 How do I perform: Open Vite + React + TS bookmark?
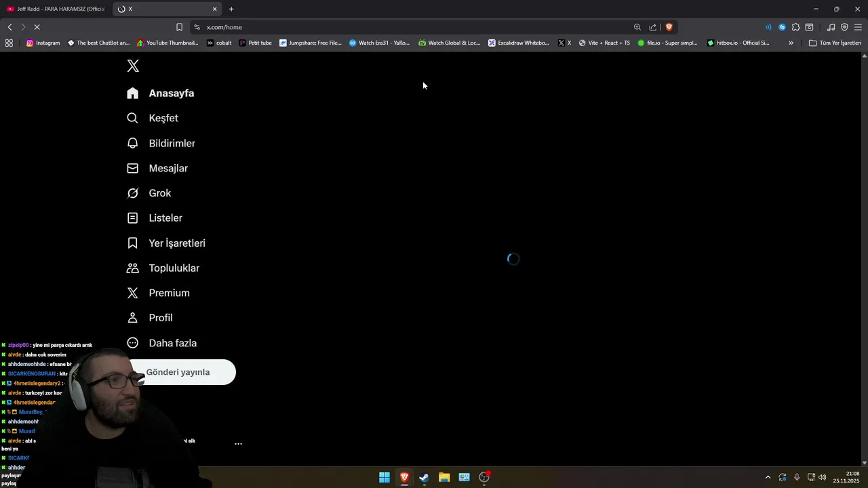point(604,43)
